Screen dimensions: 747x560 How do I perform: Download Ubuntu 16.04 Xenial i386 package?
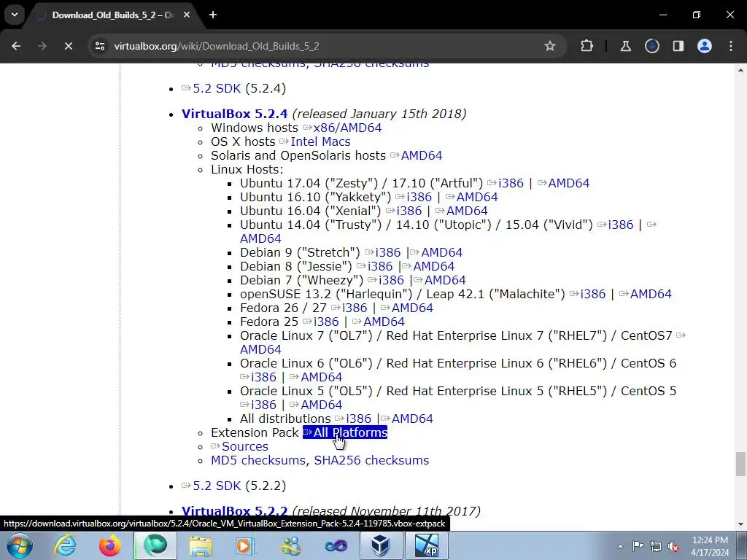[409, 211]
